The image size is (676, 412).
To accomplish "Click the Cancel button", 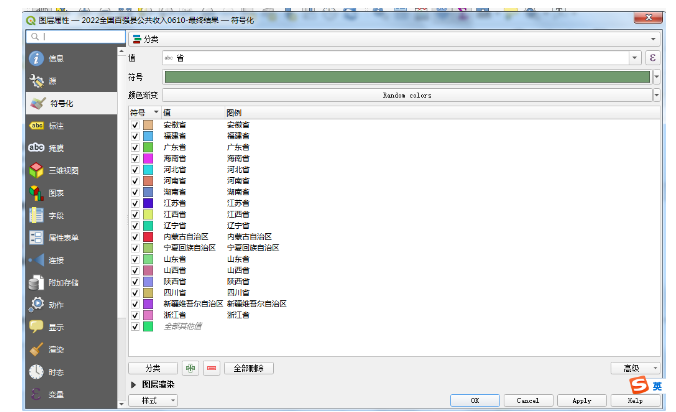I will tap(528, 400).
